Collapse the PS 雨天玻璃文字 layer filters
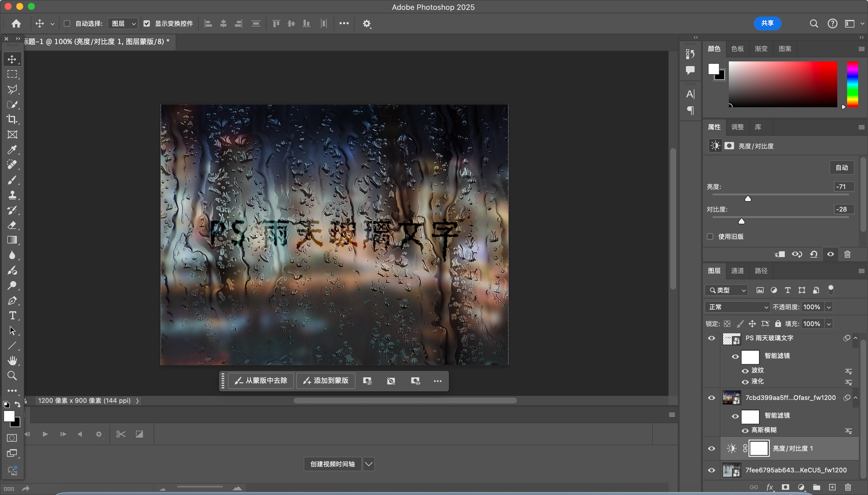 coord(856,338)
